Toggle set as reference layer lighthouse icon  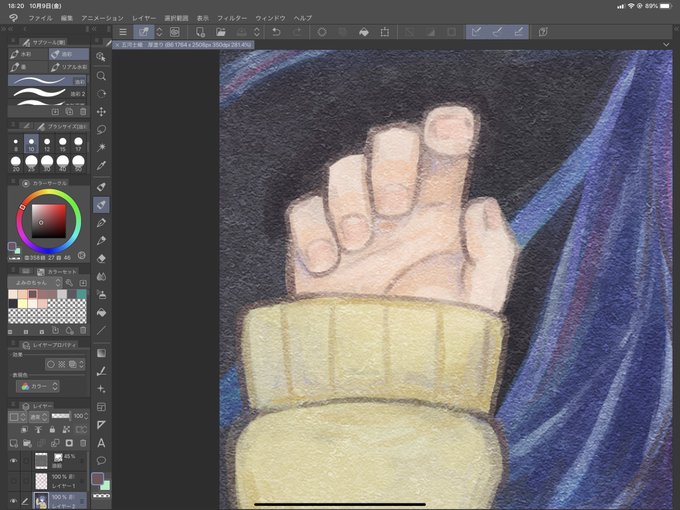pyautogui.click(x=38, y=430)
